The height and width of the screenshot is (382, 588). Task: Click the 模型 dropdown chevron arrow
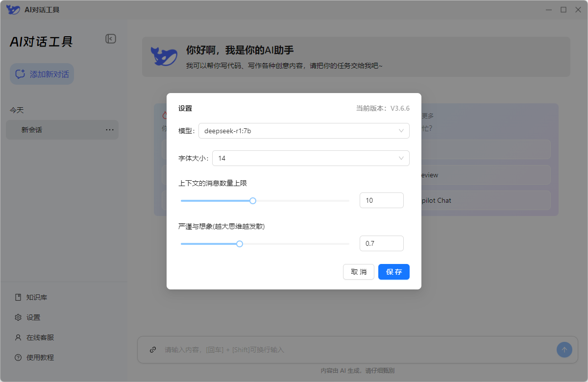click(x=401, y=131)
